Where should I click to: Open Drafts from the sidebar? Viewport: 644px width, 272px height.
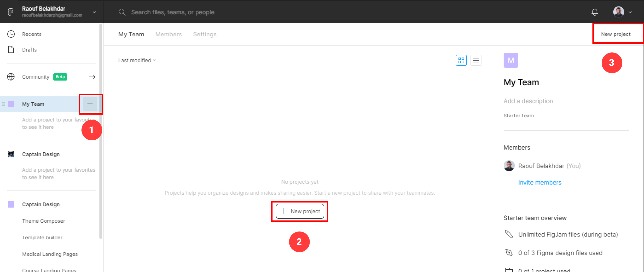click(x=29, y=49)
